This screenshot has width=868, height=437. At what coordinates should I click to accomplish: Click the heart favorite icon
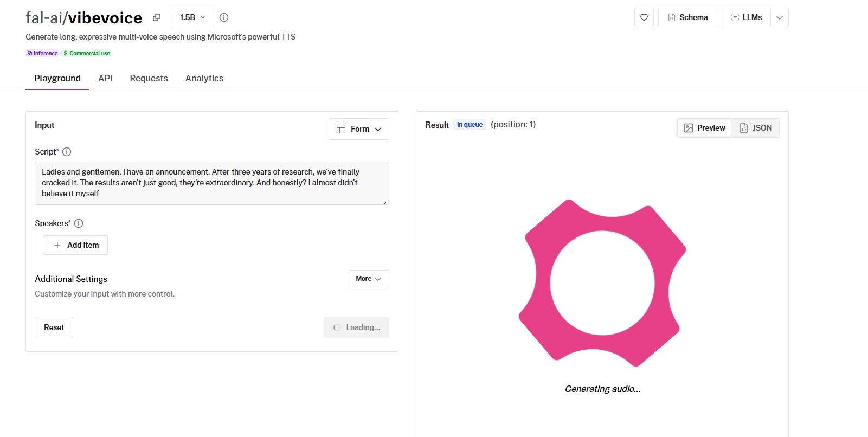coord(644,17)
